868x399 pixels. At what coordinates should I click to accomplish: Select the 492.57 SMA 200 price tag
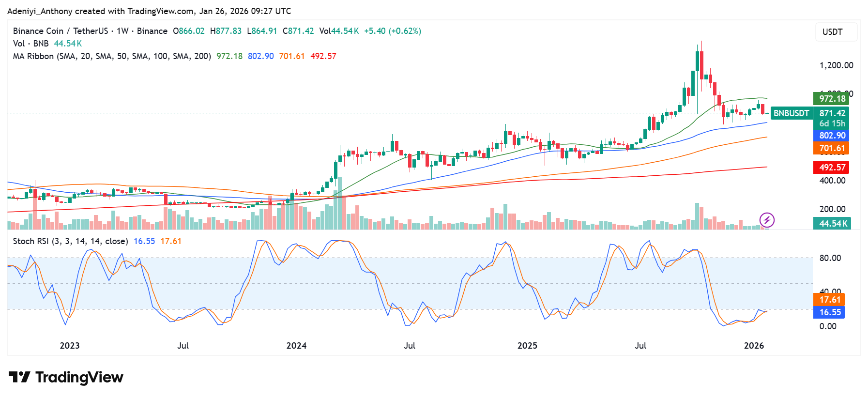tap(832, 168)
